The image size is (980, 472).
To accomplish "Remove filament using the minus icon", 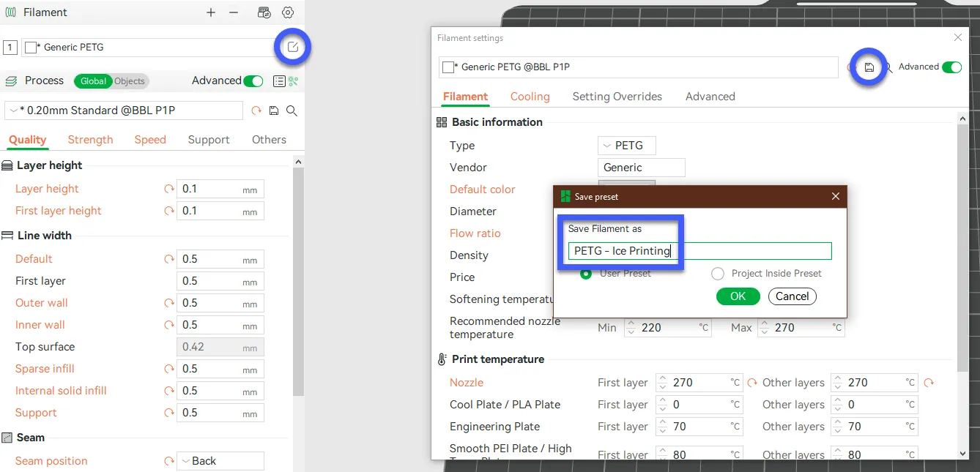I will coord(234,12).
